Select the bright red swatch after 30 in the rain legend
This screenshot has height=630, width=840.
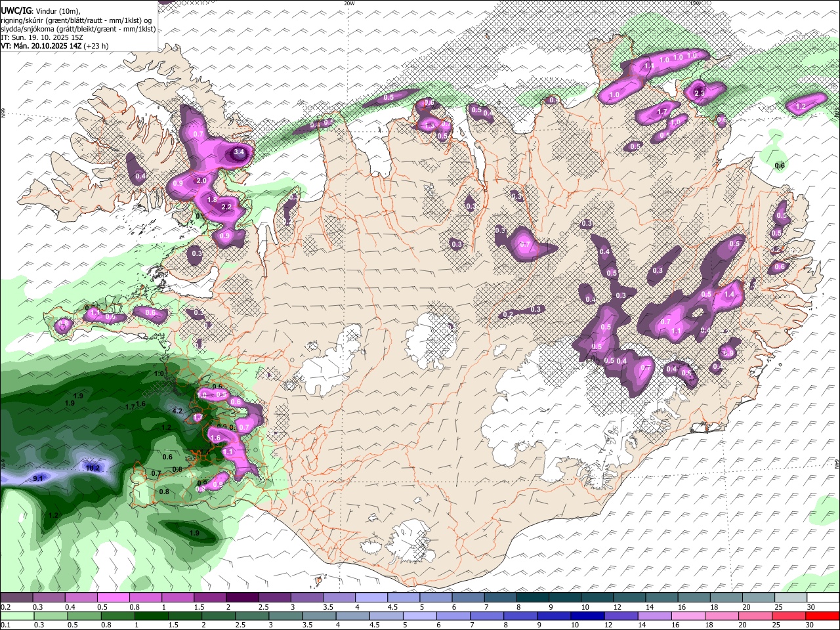822,616
